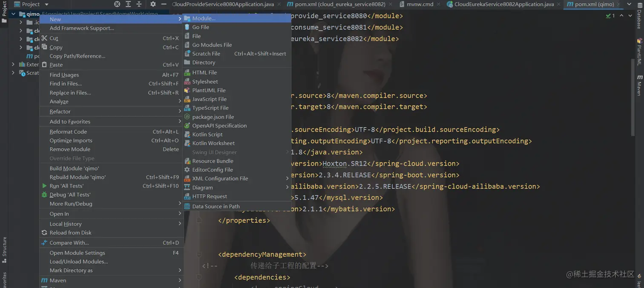Select Module... in the New submenu
Viewport: 644px width, 288px height.
(x=237, y=18)
